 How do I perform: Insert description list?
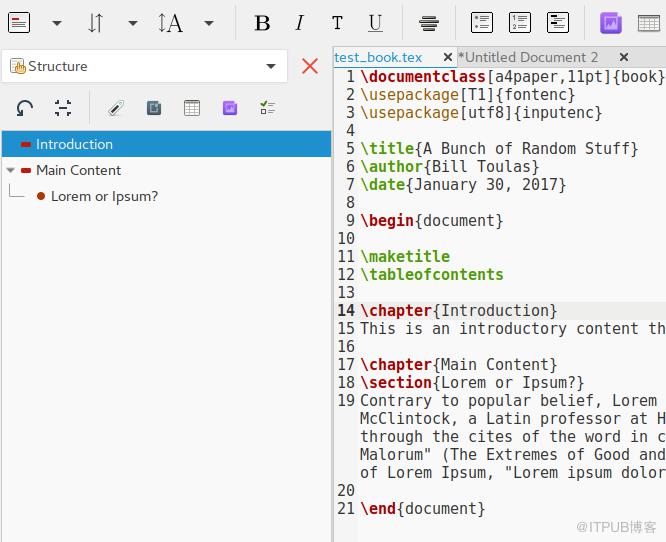558,23
